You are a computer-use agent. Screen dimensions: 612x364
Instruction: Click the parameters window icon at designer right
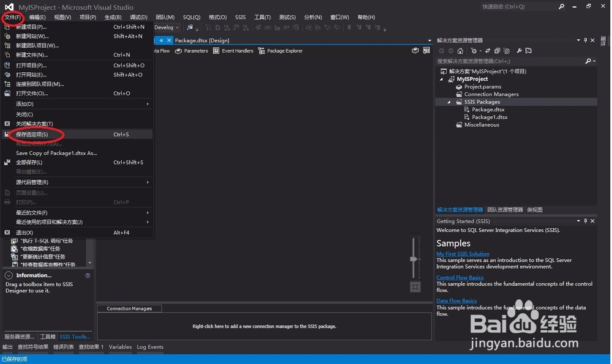(x=416, y=51)
